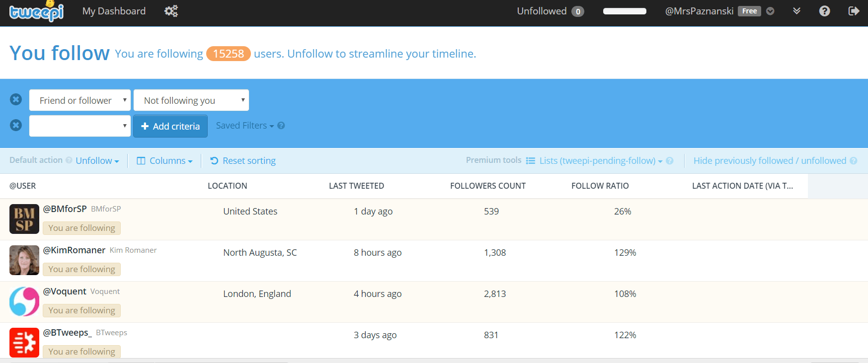Click the Add criteria button
The image size is (868, 363).
(x=170, y=126)
